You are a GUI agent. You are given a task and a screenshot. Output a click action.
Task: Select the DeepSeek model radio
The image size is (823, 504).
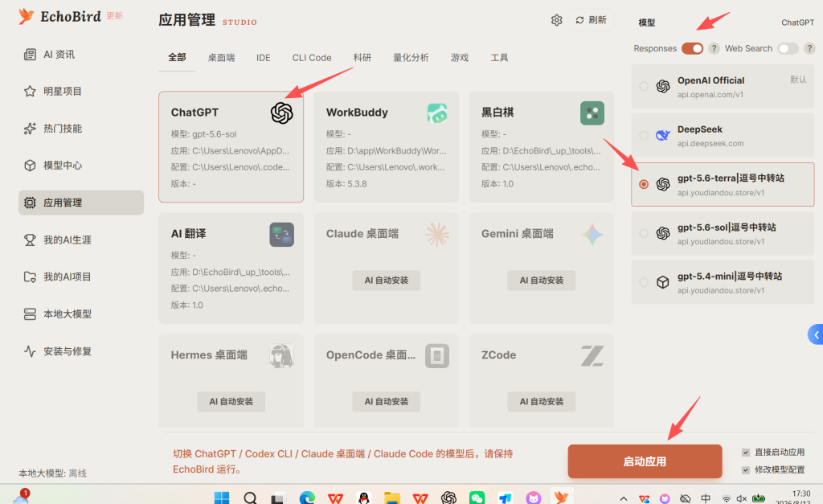click(x=644, y=136)
